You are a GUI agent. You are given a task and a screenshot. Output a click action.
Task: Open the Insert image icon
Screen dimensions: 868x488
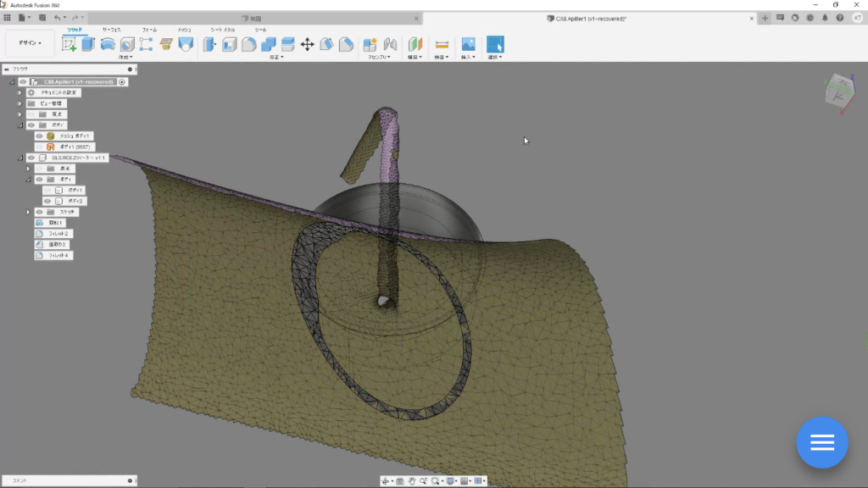468,44
